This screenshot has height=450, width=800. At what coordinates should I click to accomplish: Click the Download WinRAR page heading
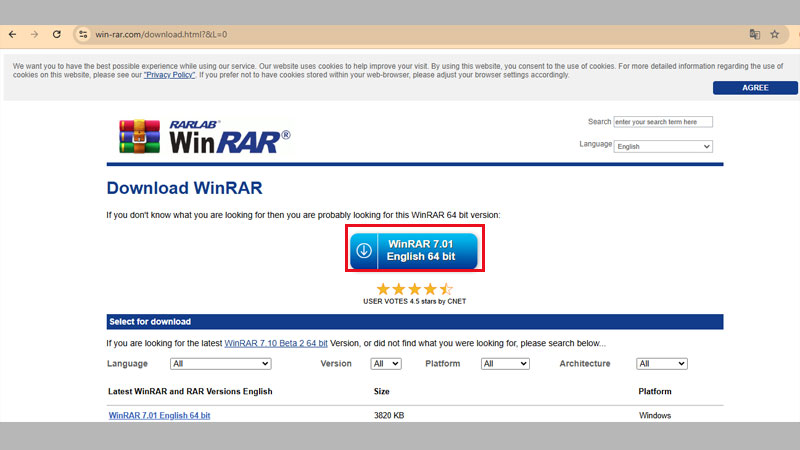coord(184,188)
